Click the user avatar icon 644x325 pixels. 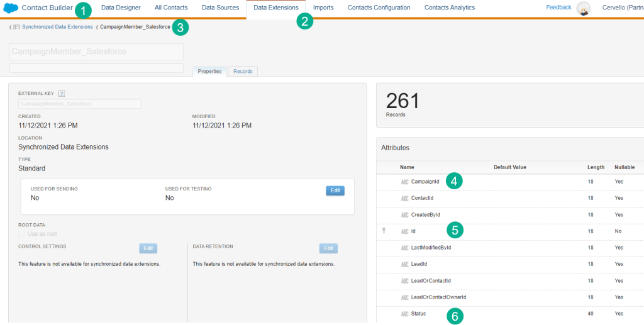(x=583, y=8)
